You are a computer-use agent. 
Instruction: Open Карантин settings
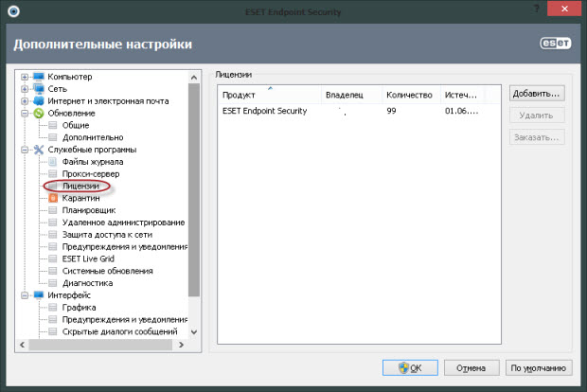pyautogui.click(x=80, y=198)
